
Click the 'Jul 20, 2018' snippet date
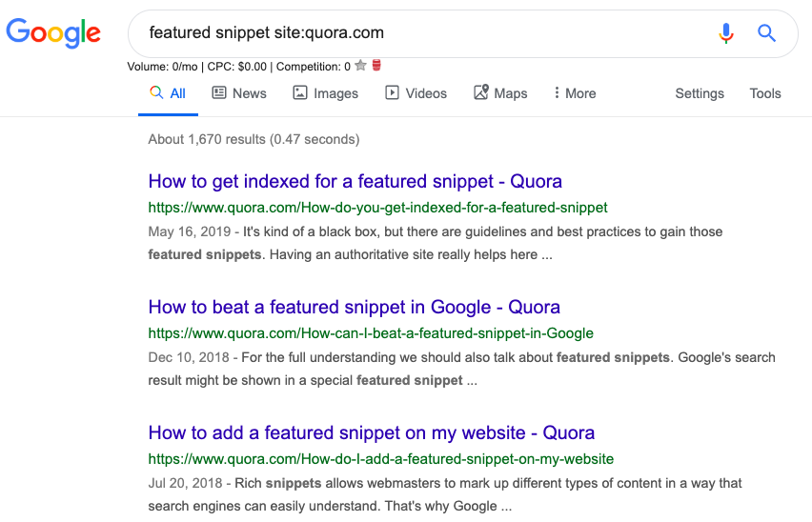pos(186,483)
